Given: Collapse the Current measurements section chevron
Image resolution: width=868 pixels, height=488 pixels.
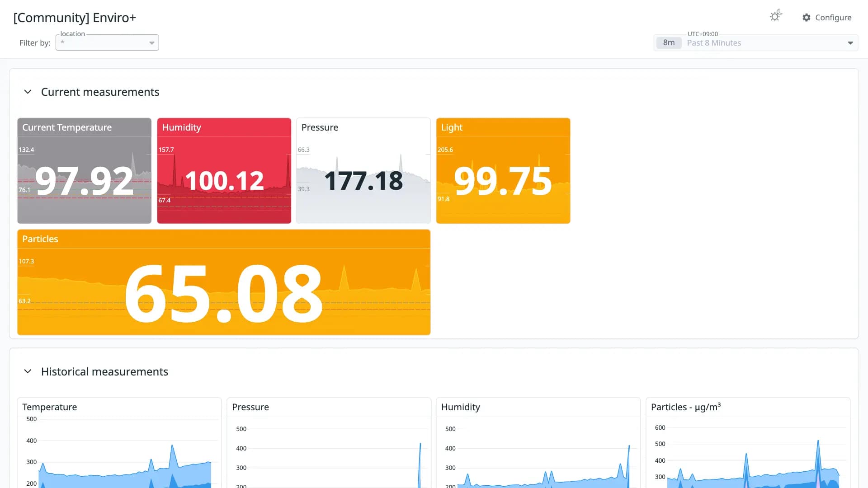Looking at the screenshot, I should pyautogui.click(x=28, y=92).
